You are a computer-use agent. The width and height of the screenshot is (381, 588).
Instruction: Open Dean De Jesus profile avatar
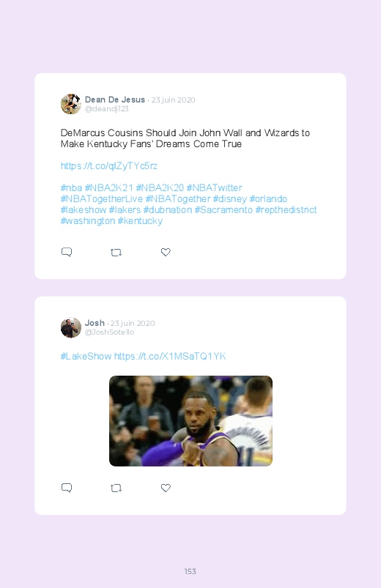[71, 104]
